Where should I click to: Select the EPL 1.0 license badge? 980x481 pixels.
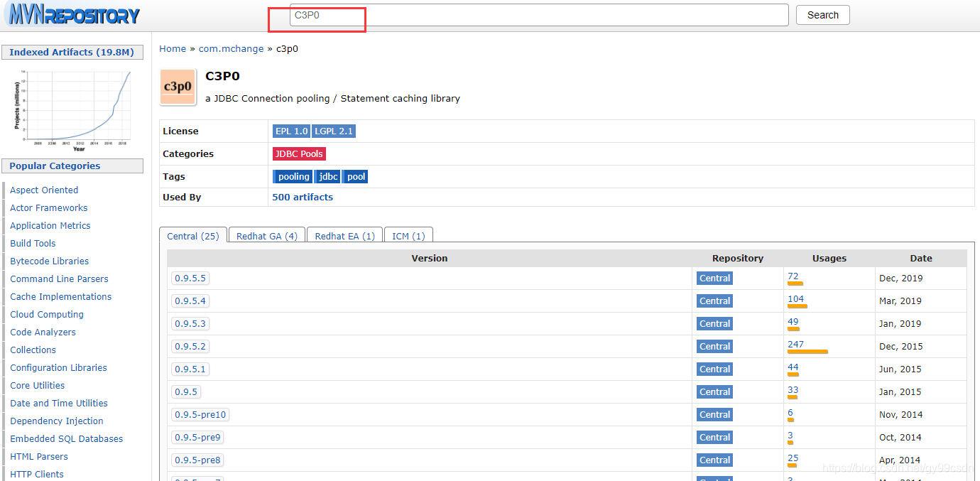(x=291, y=131)
